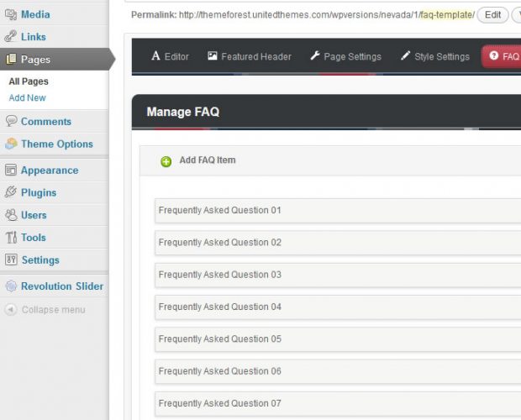Click the Comments speech bubble icon
Viewport: 521px width, 420px height.
[10, 122]
